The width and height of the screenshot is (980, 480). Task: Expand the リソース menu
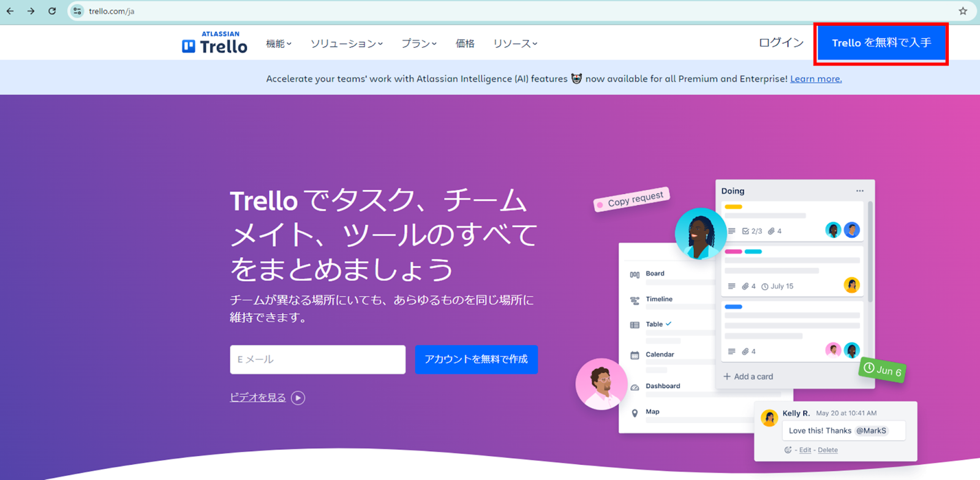tap(515, 43)
